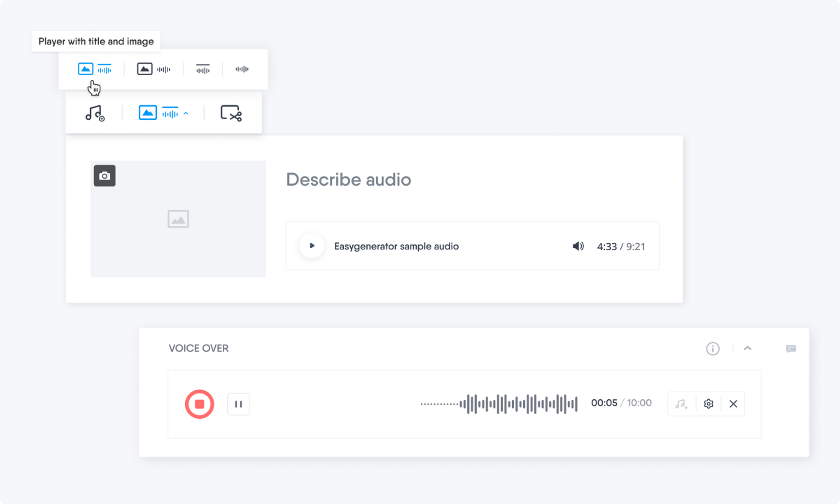
Task: Choose the player with title layout
Action: (x=203, y=68)
